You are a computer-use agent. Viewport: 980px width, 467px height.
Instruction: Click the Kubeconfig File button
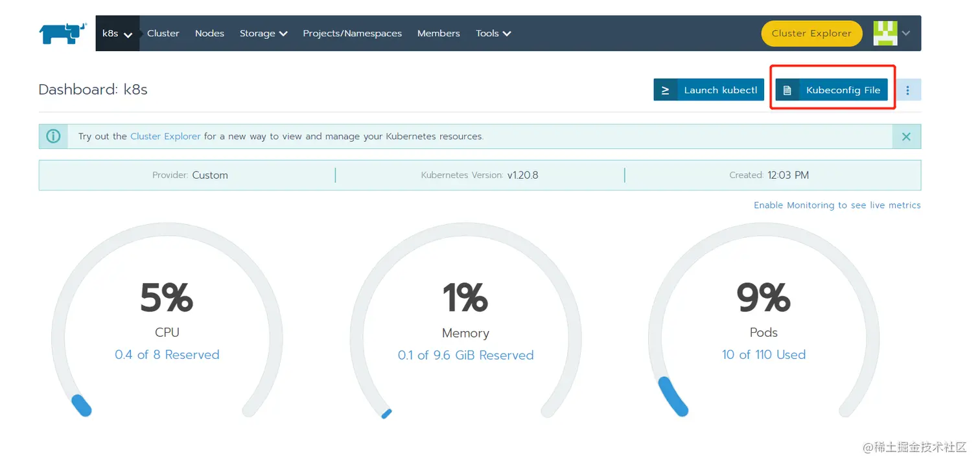point(832,90)
